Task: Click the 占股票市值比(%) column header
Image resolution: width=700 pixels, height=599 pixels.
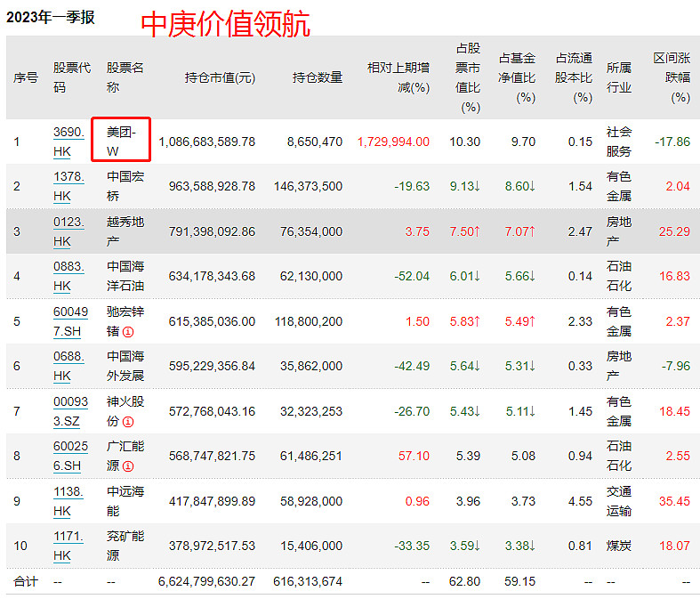Action: 468,77
